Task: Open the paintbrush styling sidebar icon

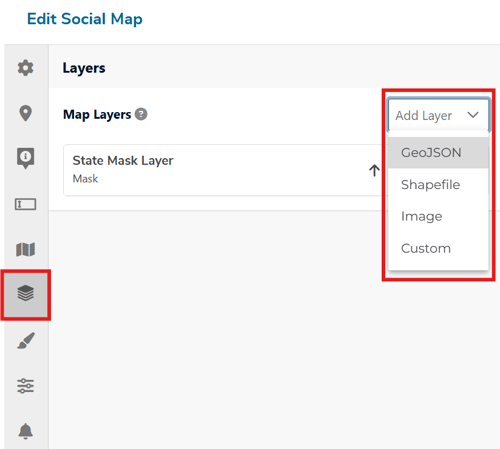Action: pos(26,340)
